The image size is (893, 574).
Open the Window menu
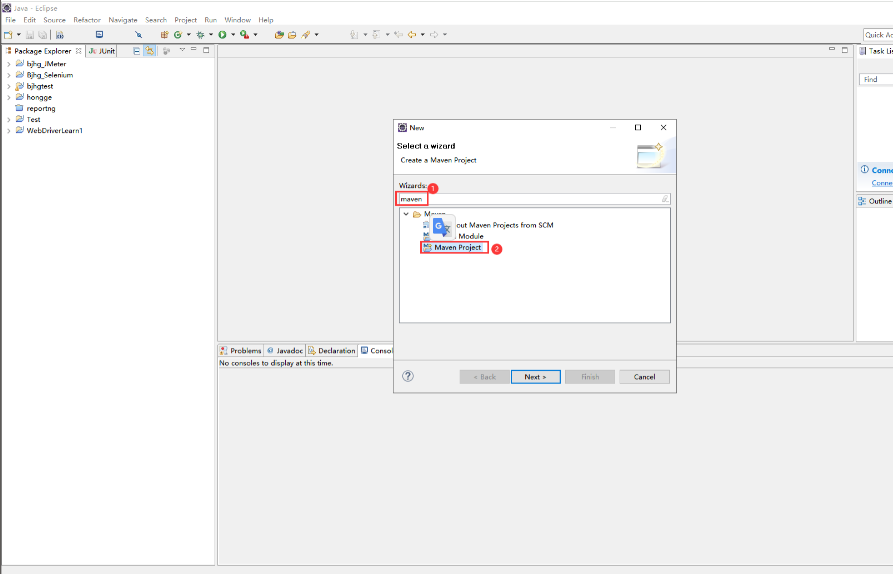[x=237, y=20]
